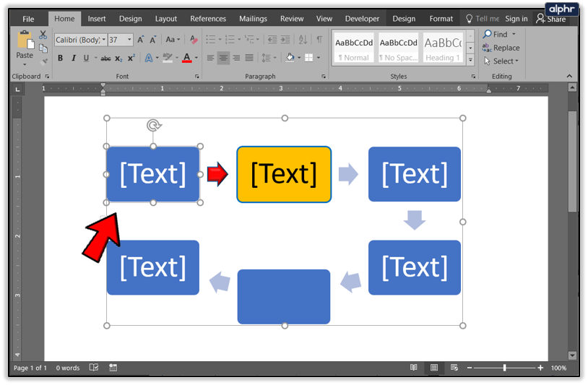
Task: Toggle Superscript formatting
Action: (131, 58)
